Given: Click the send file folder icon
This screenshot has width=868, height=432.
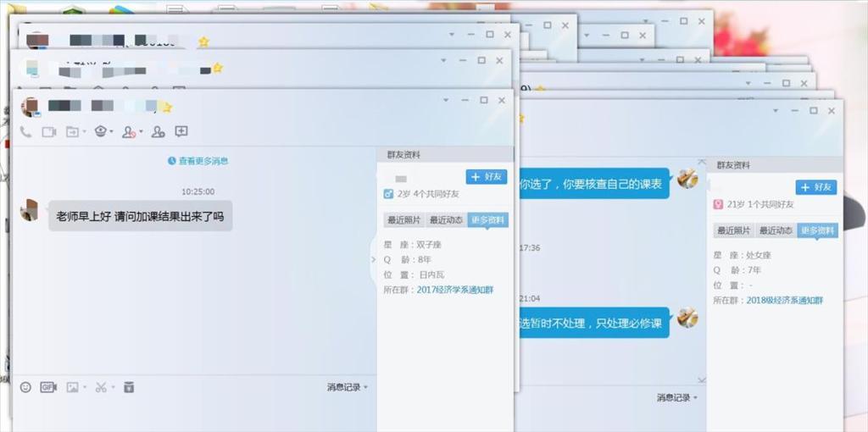Looking at the screenshot, I should pos(72,132).
